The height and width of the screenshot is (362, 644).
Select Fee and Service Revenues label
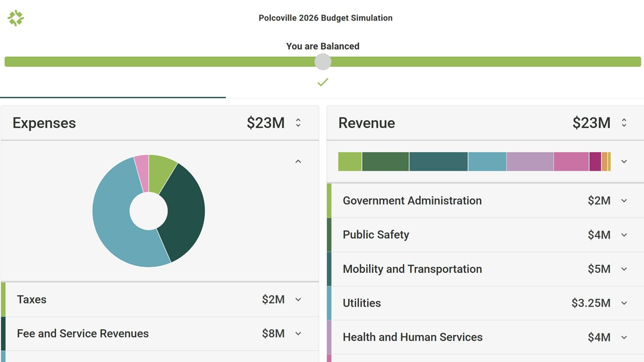[83, 334]
